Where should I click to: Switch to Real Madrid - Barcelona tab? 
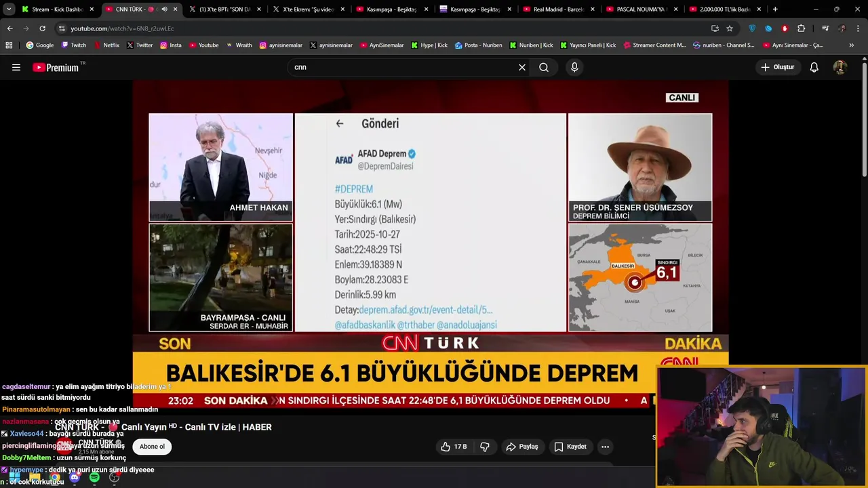tap(558, 9)
